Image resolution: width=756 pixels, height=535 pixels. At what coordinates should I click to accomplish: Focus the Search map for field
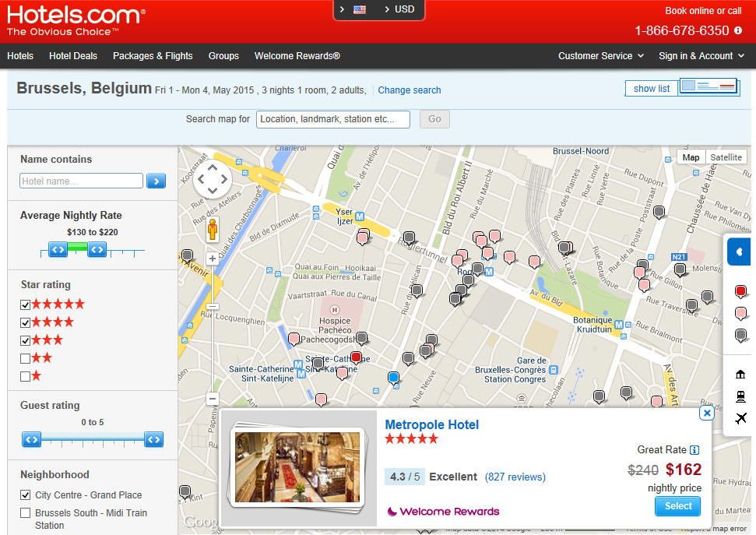point(333,119)
